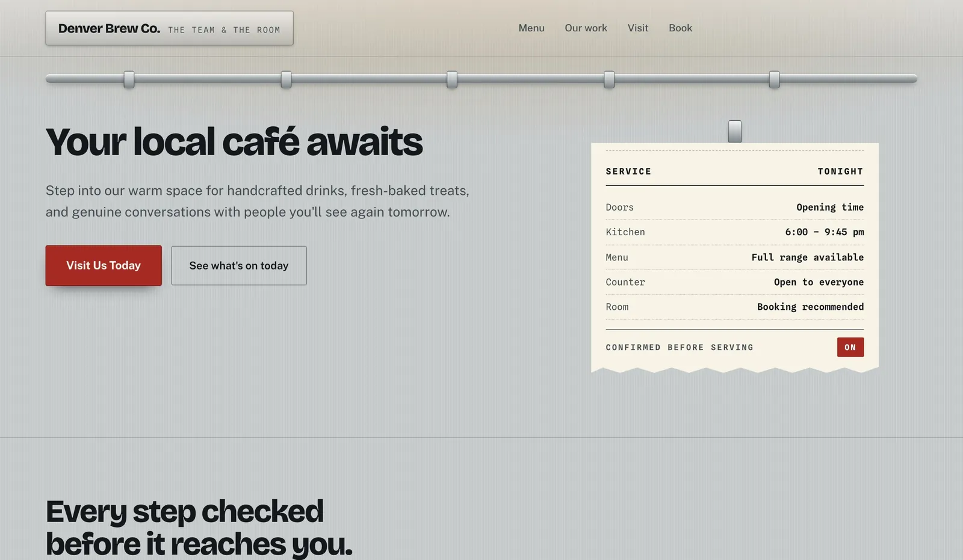The image size is (963, 560).
Task: Open the Menu nav link
Action: coord(531,28)
